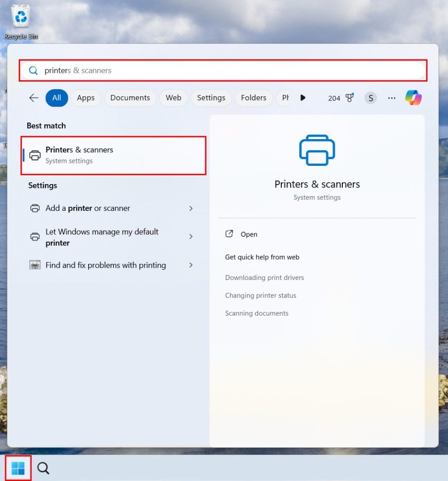Click Open in the preview pane
The image size is (448, 481).
(248, 234)
